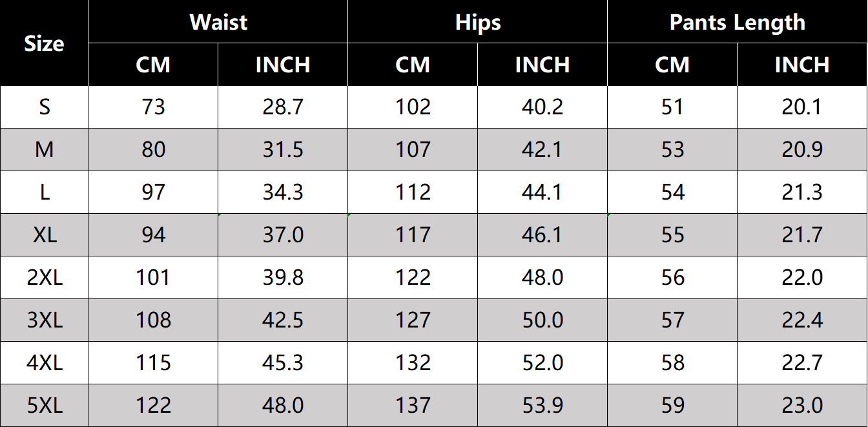868x427 pixels.
Task: Click pants length inch value 22.7 for 4XL
Action: [802, 363]
